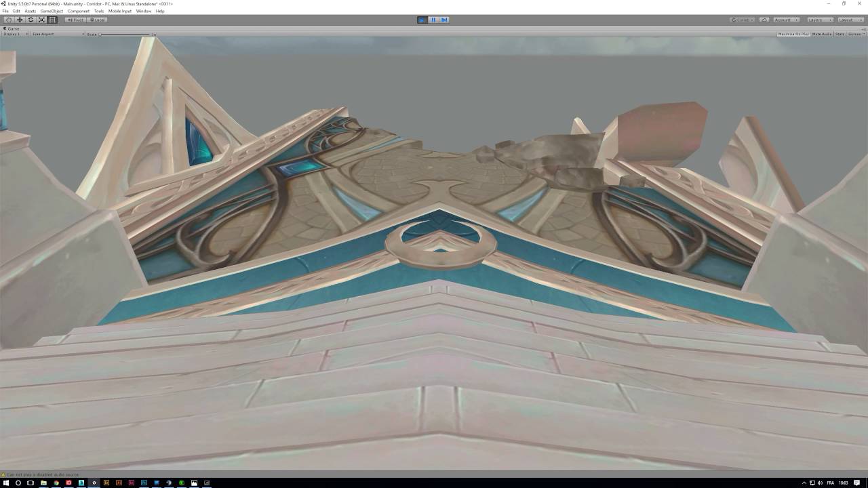Toggle Pivot/Center handle position

click(x=75, y=20)
